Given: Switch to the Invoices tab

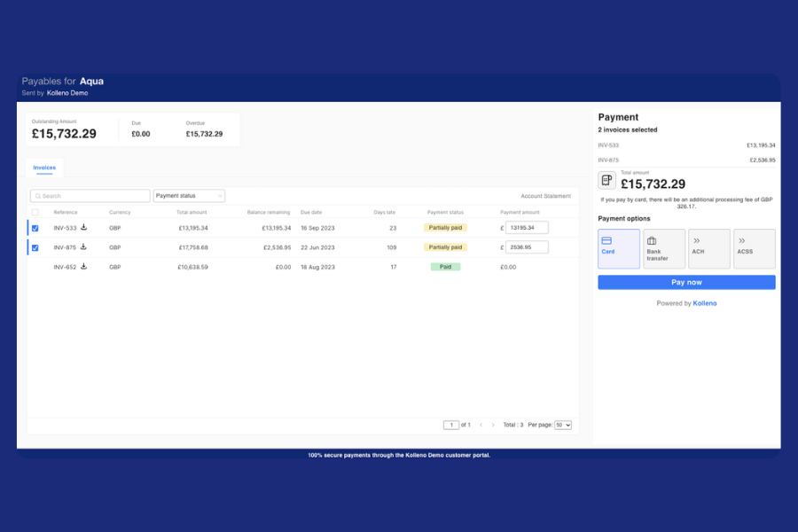Looking at the screenshot, I should pyautogui.click(x=44, y=167).
